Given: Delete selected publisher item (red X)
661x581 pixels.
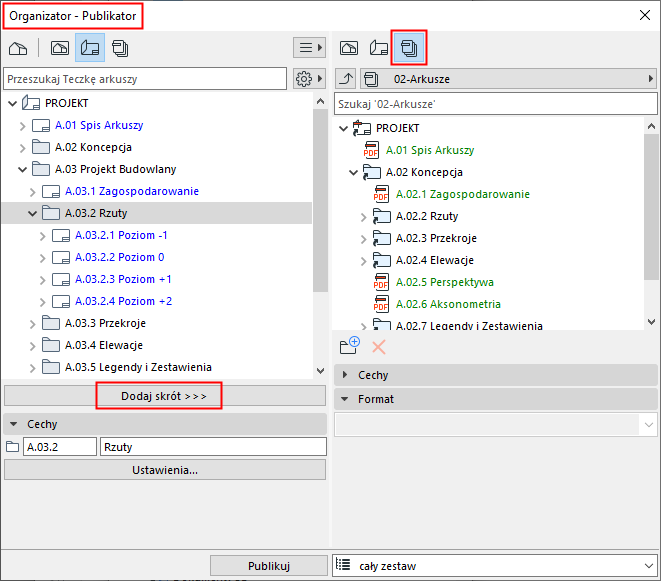Looking at the screenshot, I should coord(379,347).
